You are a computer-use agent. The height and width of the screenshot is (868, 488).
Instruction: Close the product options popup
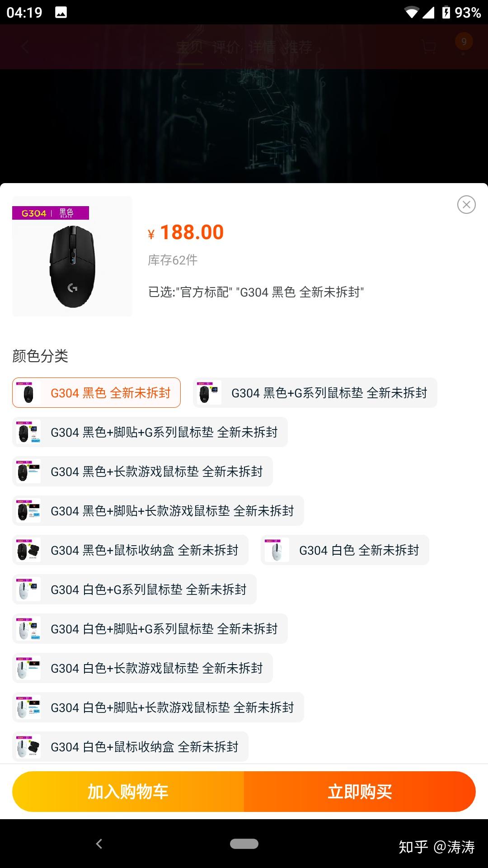pyautogui.click(x=466, y=205)
